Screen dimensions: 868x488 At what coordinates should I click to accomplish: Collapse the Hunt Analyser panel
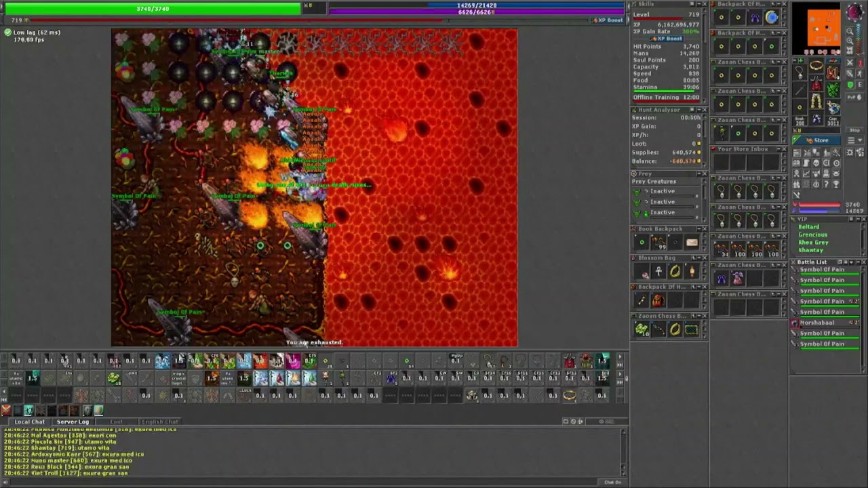699,110
